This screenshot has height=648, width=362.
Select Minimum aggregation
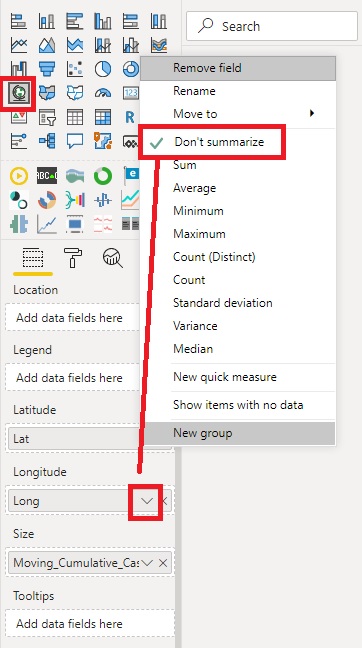[238, 211]
